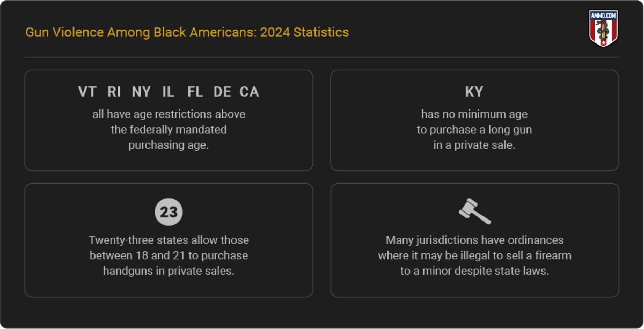This screenshot has width=644, height=329.
Task: Click the gavel icon
Action: pos(474,211)
